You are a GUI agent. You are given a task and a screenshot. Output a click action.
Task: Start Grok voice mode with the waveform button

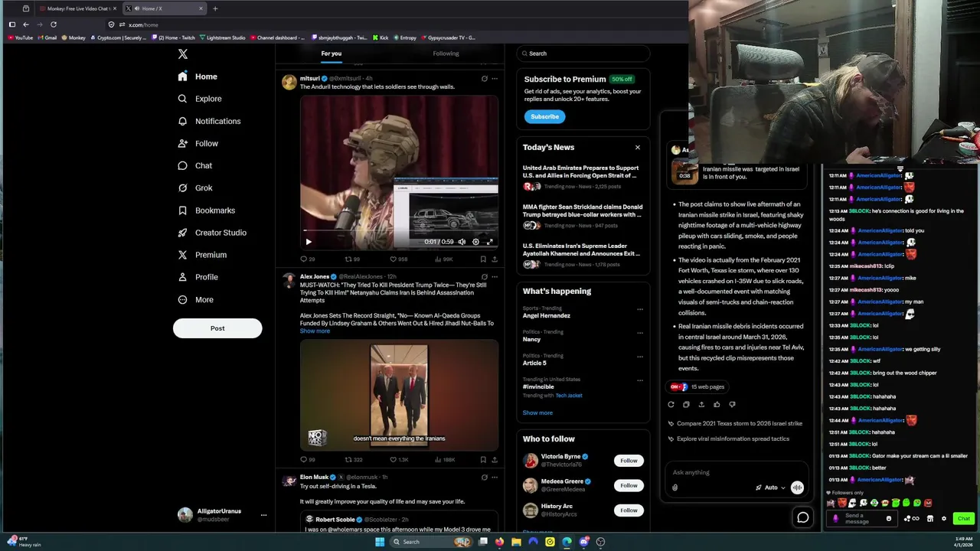click(x=797, y=487)
